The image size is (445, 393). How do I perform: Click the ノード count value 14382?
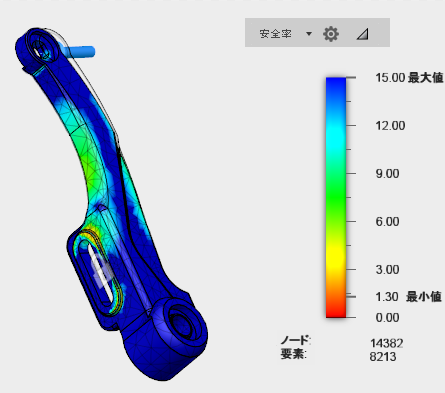387,343
